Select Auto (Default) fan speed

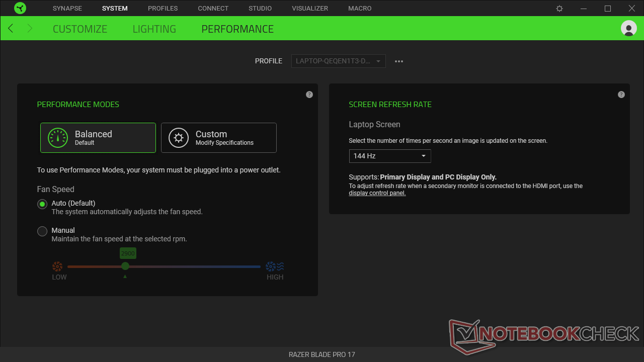[x=42, y=204]
